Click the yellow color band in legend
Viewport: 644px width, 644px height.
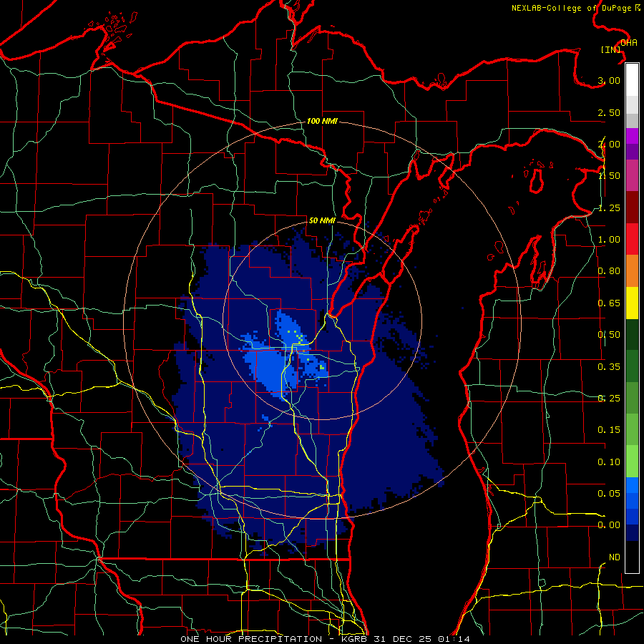pos(632,303)
